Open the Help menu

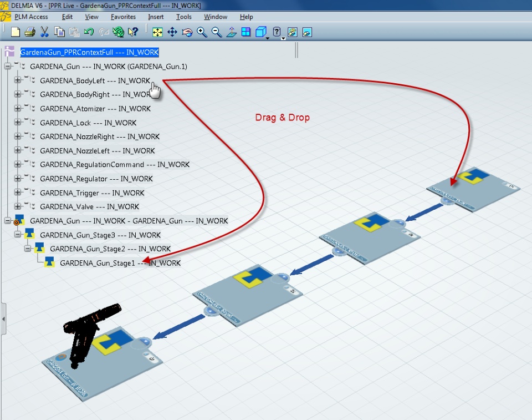tap(246, 17)
